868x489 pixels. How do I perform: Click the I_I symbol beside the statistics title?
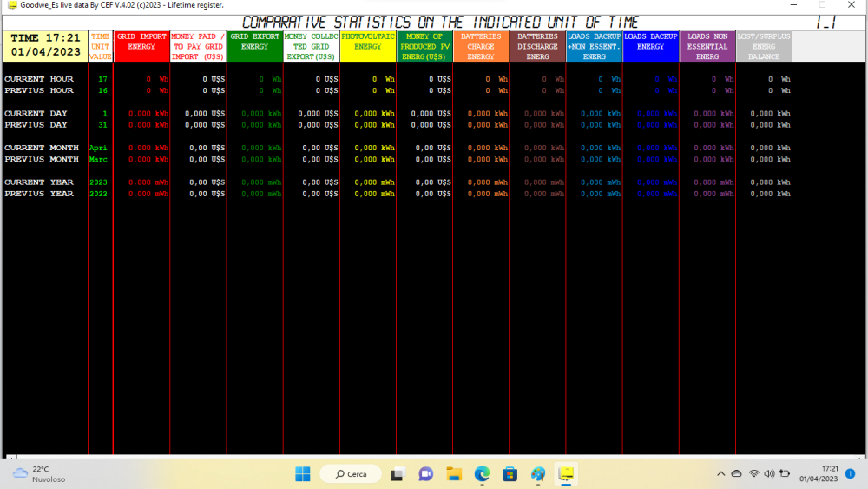click(825, 23)
